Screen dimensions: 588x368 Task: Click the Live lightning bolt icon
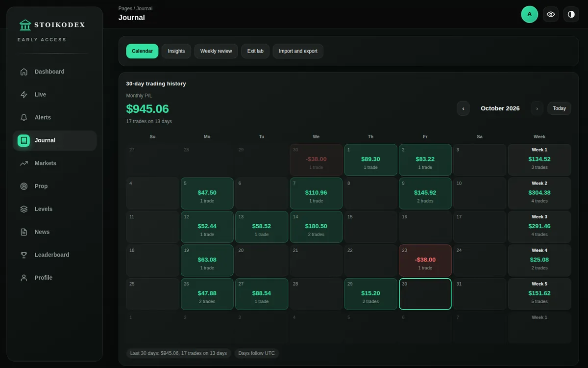click(x=24, y=95)
